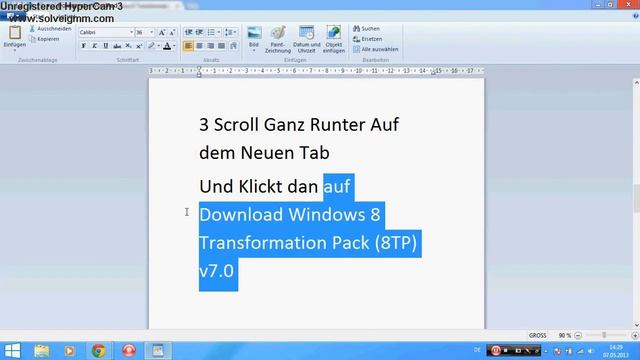The image size is (640, 360).
Task: Toggle bold formatting
Action: [x=84, y=46]
